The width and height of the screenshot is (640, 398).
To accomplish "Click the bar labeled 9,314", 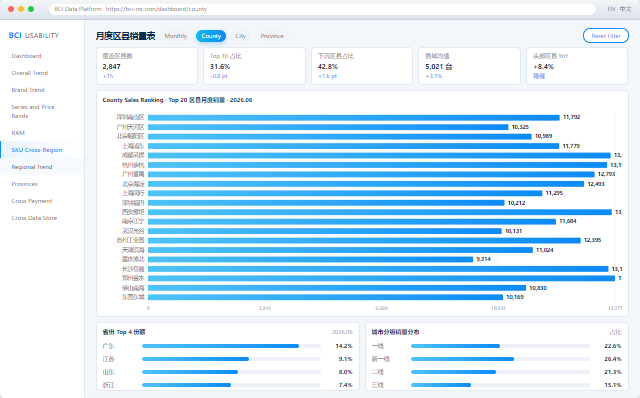I will [310, 259].
